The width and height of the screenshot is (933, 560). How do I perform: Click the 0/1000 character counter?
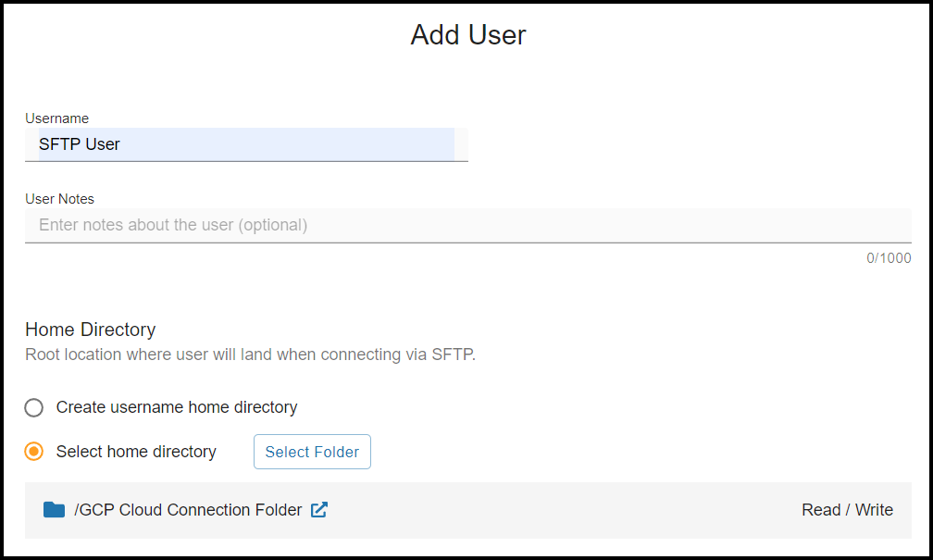tap(889, 258)
